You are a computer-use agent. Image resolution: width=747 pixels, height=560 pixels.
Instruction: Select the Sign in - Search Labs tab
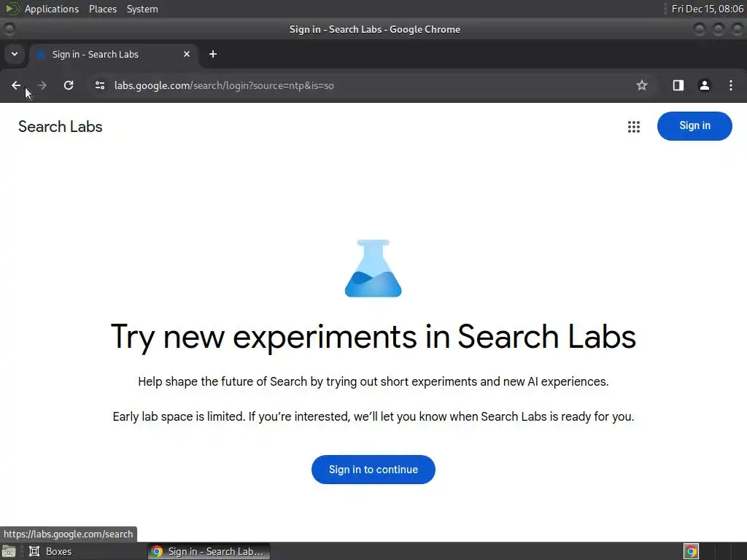113,54
